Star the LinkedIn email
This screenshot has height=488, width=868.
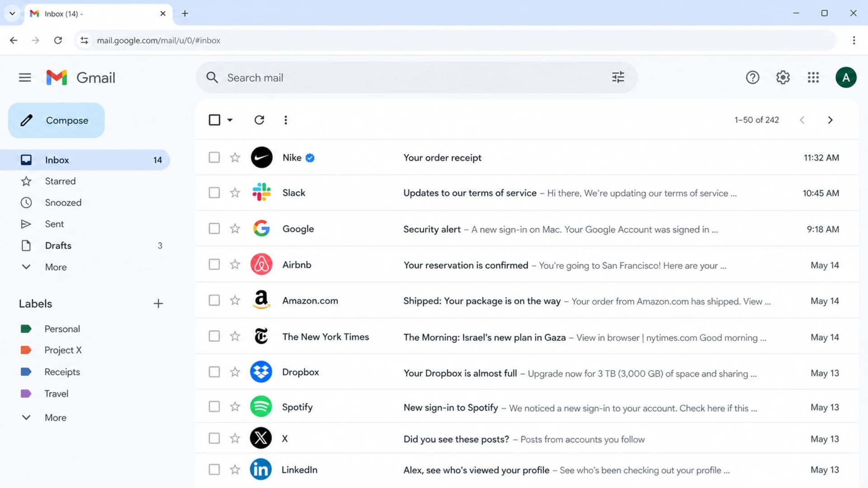[x=235, y=470]
